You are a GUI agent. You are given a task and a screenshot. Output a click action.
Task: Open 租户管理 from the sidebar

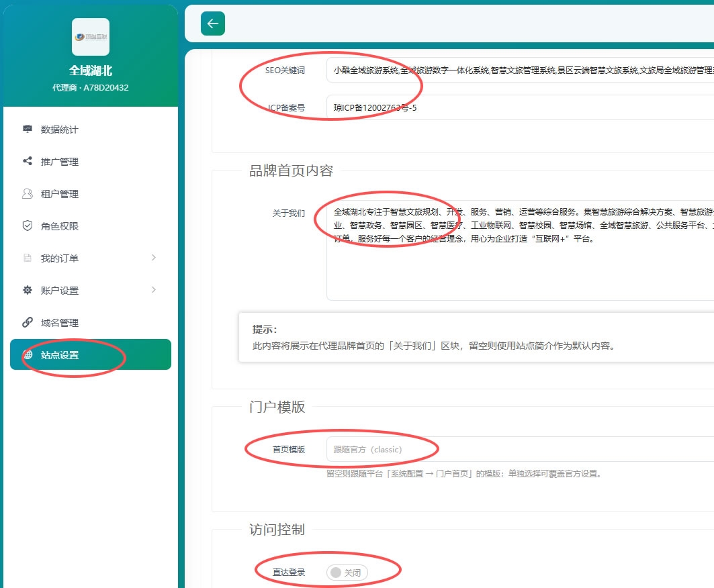(91, 194)
